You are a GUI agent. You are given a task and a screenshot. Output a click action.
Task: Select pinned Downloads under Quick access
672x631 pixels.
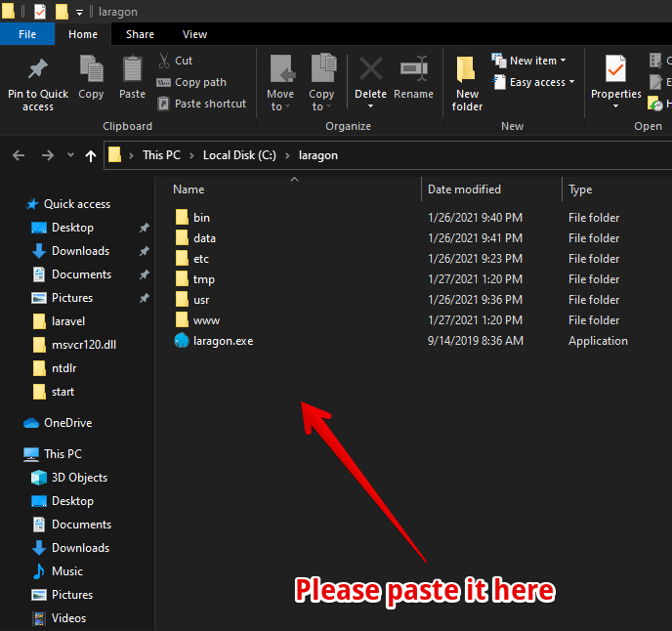point(80,251)
